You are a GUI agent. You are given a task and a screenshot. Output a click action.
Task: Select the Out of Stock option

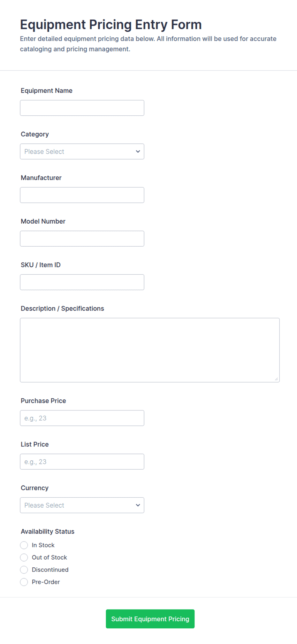(x=24, y=557)
